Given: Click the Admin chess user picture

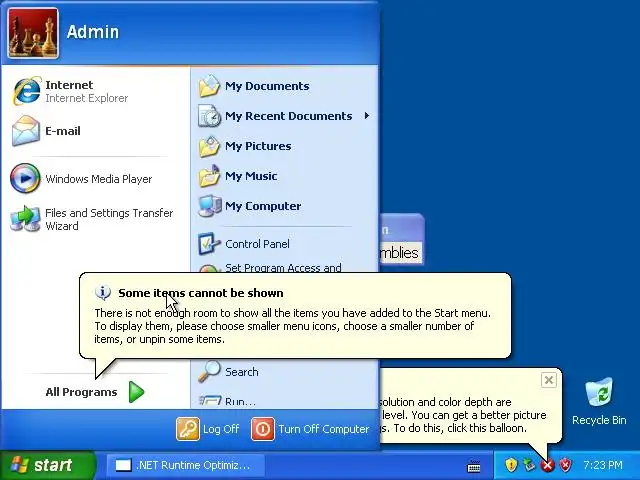Looking at the screenshot, I should click(x=33, y=33).
